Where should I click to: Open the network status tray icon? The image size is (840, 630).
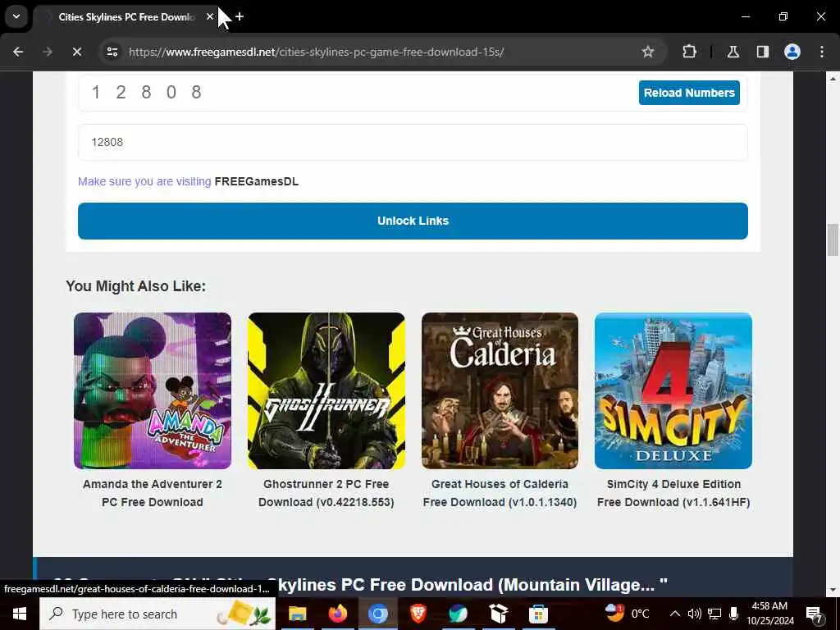(x=714, y=614)
